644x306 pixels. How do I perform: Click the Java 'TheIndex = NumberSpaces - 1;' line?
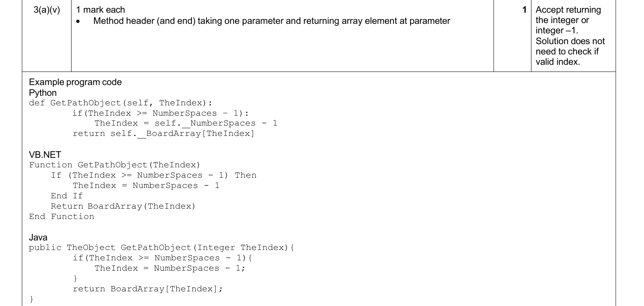(x=170, y=268)
